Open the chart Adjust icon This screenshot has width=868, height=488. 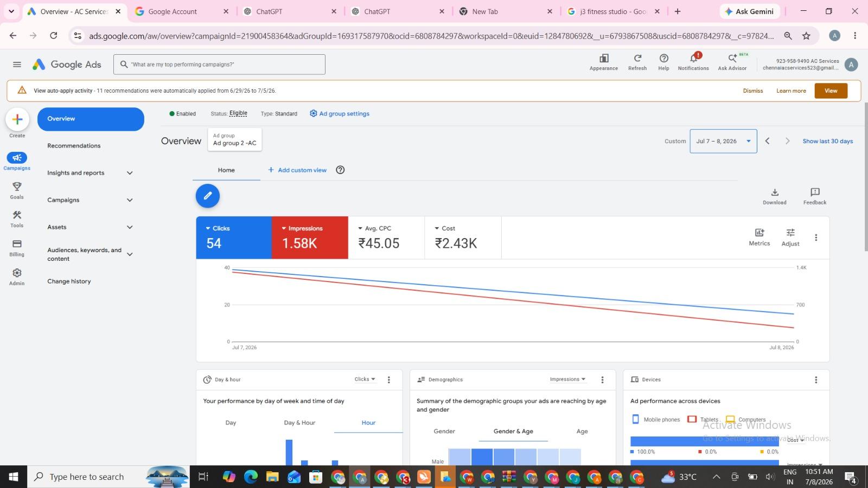coord(790,233)
